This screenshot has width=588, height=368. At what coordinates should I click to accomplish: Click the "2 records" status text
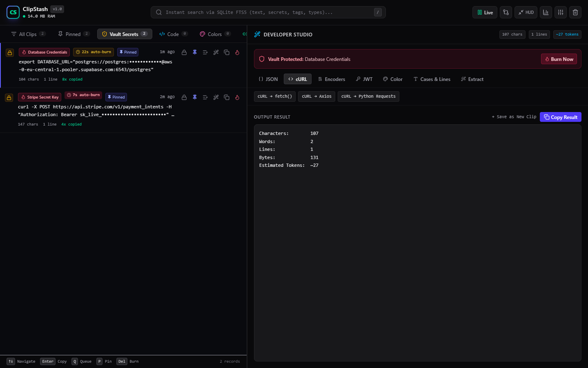[x=230, y=361]
